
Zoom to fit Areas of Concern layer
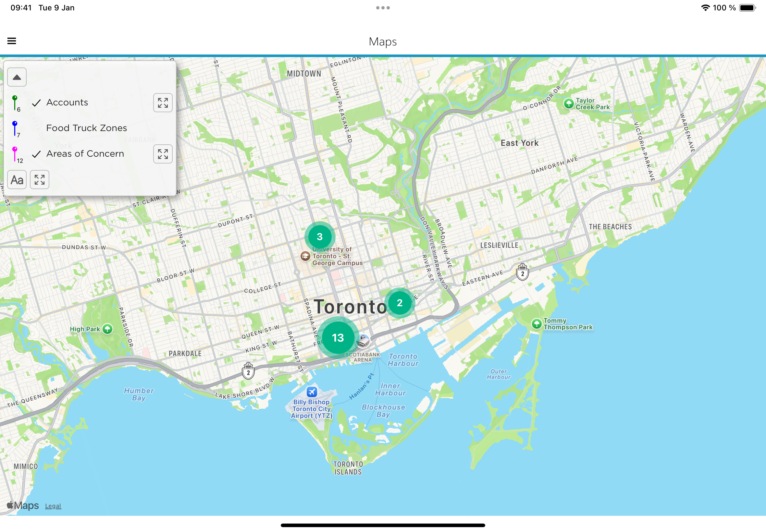click(163, 154)
